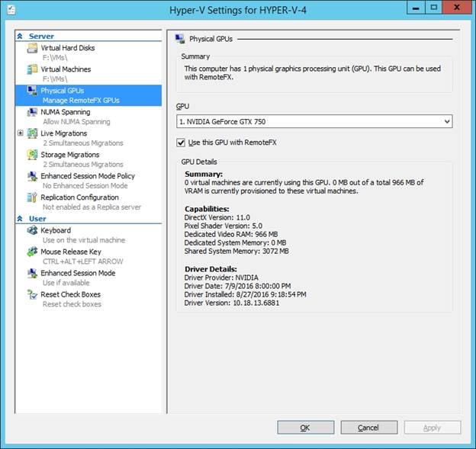Collapse the Server section
The width and height of the screenshot is (476, 449).
(20, 36)
